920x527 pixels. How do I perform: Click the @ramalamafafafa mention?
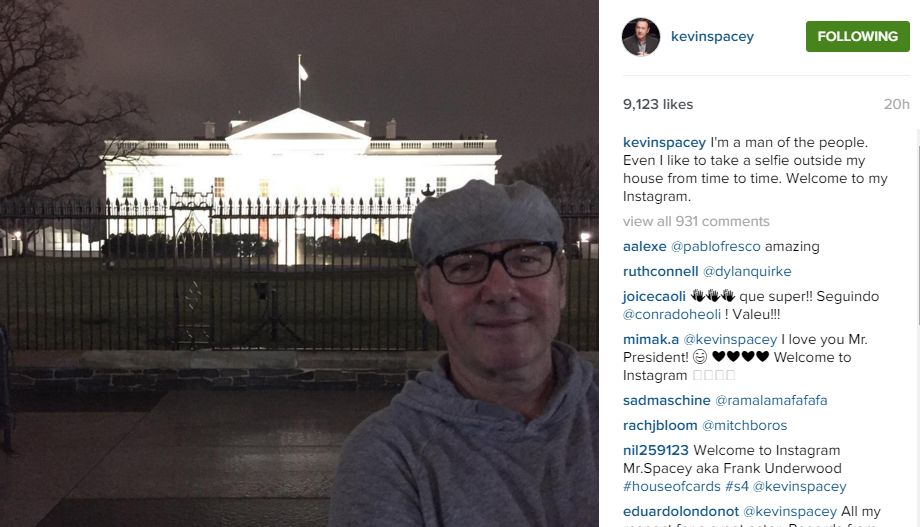(771, 400)
